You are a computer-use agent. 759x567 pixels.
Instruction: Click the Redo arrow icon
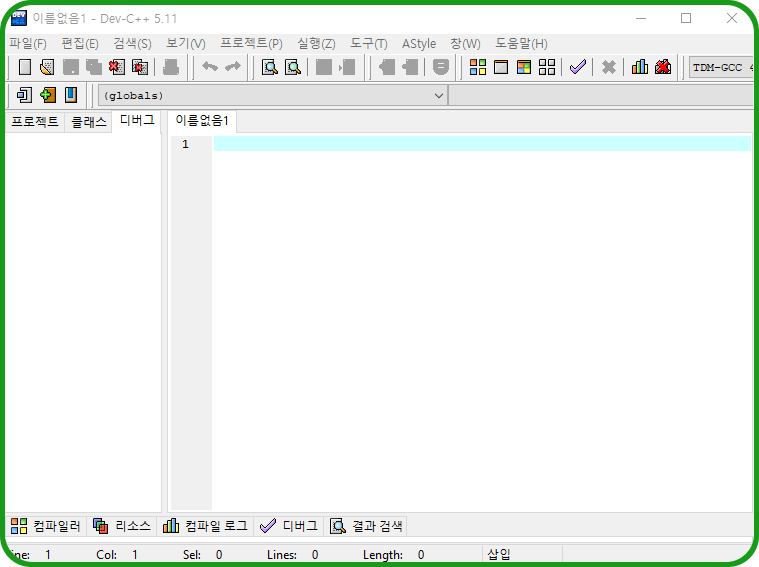click(233, 66)
